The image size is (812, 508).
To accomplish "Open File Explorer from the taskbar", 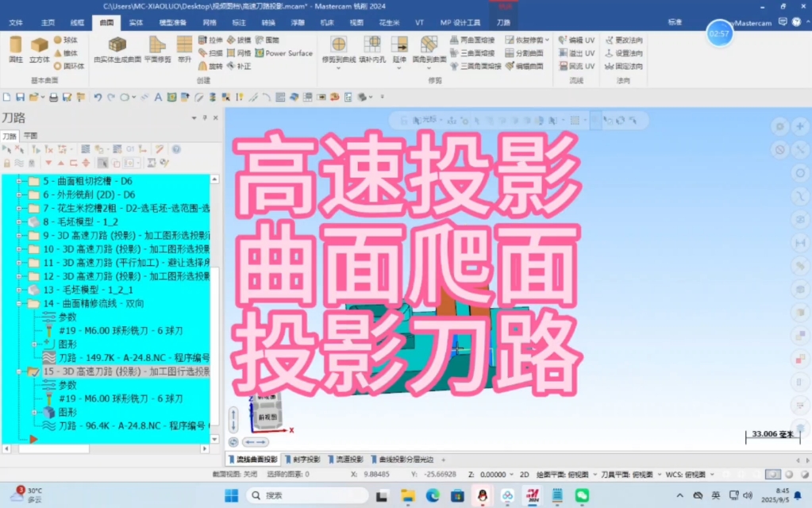I will (407, 495).
